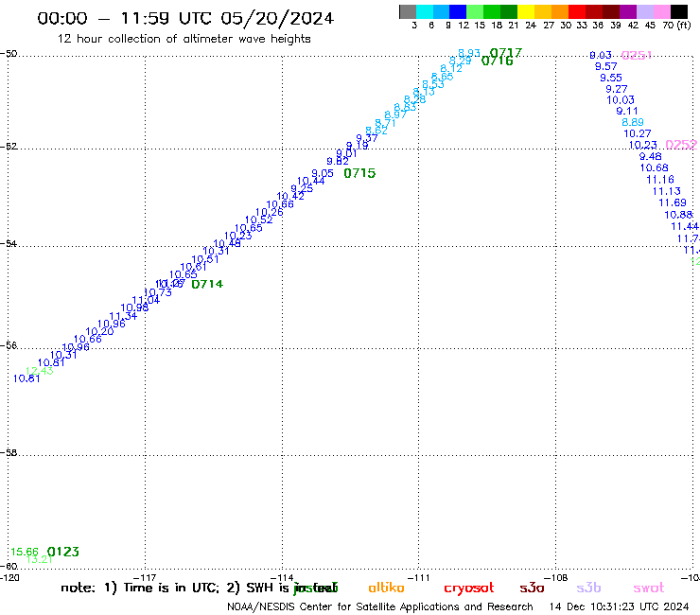
Task: Click the cyan swatch in the color scale
Action: [424, 11]
